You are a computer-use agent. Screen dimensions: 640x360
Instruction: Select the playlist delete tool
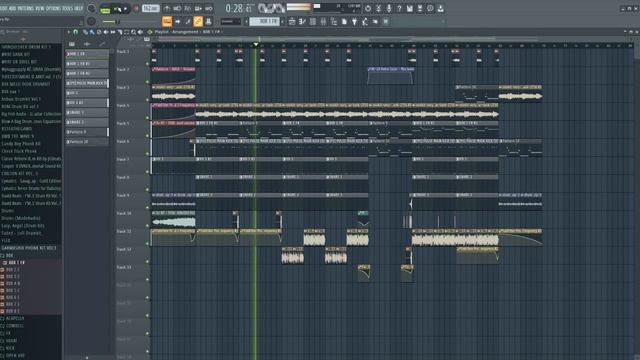[99, 32]
